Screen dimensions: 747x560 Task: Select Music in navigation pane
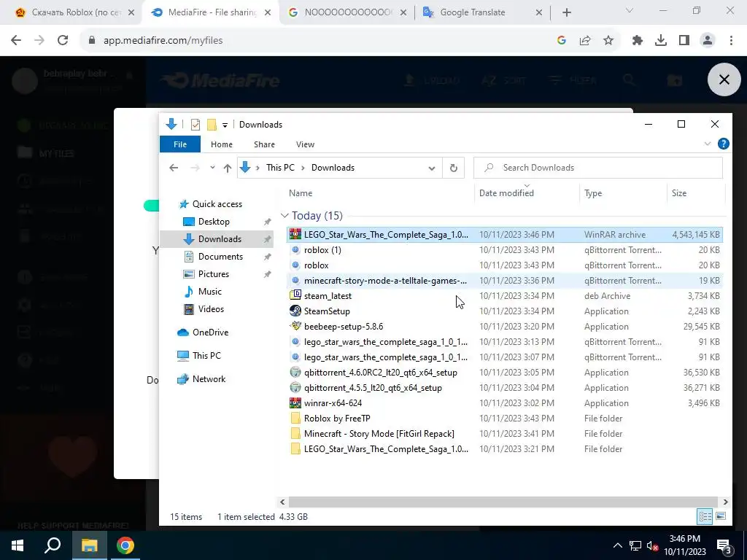click(209, 292)
